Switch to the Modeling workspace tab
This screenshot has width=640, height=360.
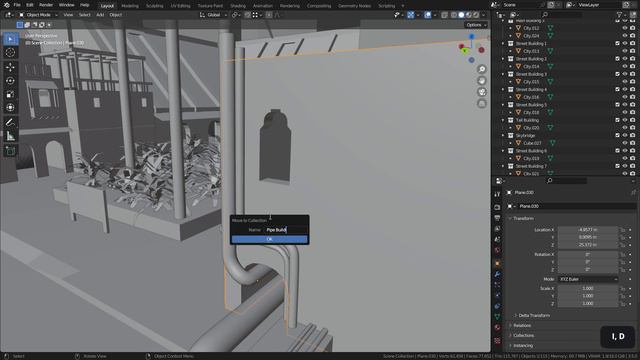click(x=130, y=6)
